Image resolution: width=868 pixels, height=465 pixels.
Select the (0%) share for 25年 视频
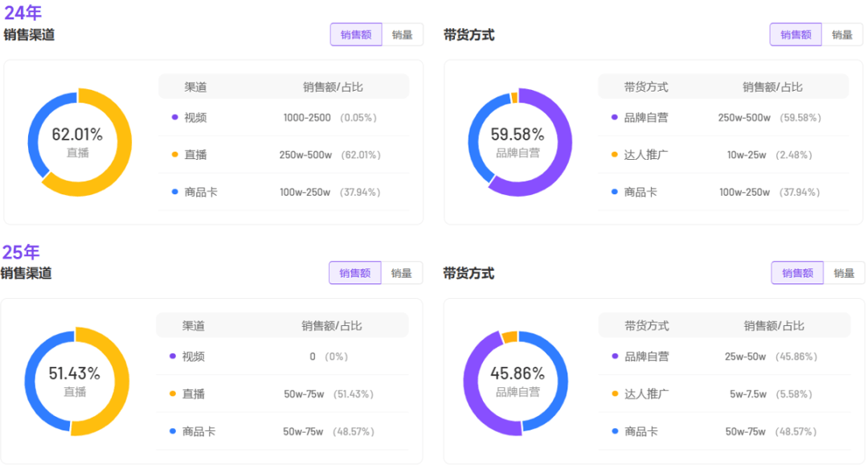click(x=337, y=356)
